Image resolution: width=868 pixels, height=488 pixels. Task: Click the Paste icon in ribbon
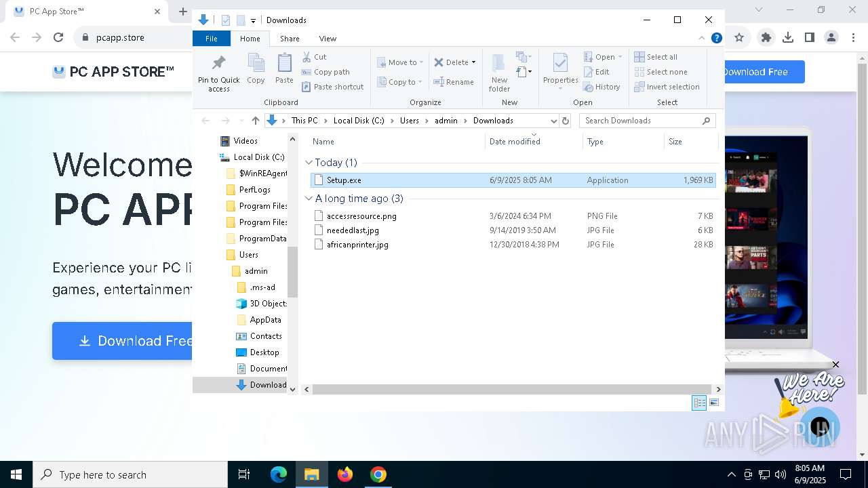(x=284, y=68)
